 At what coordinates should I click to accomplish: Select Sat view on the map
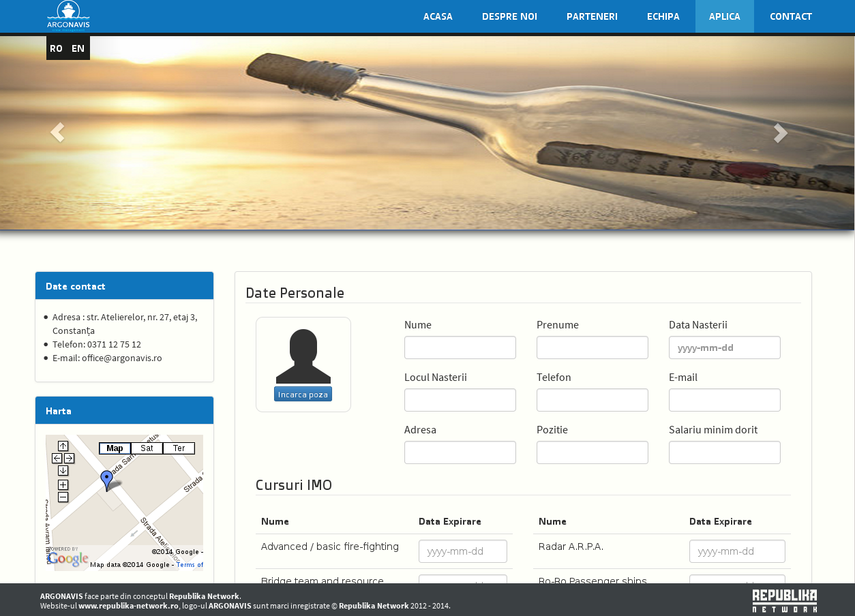pos(147,448)
